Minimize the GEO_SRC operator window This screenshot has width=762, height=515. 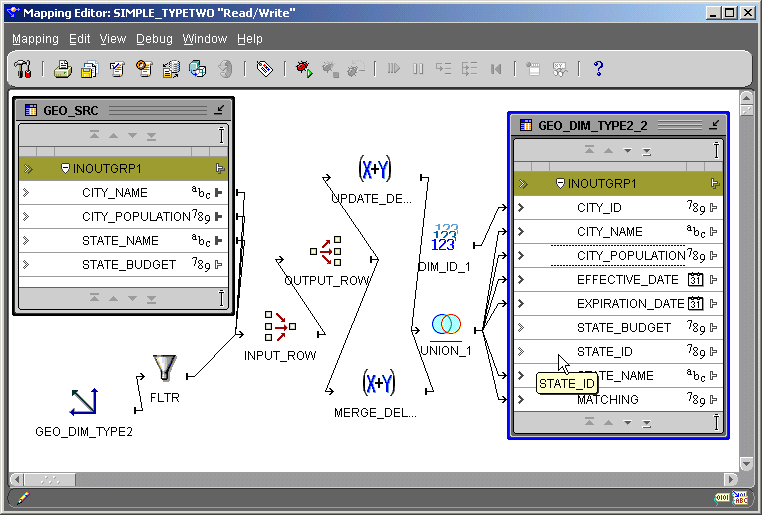coord(220,110)
